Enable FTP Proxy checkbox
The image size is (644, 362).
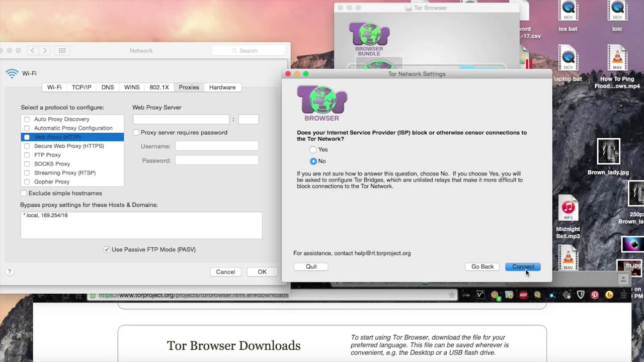pyautogui.click(x=27, y=155)
